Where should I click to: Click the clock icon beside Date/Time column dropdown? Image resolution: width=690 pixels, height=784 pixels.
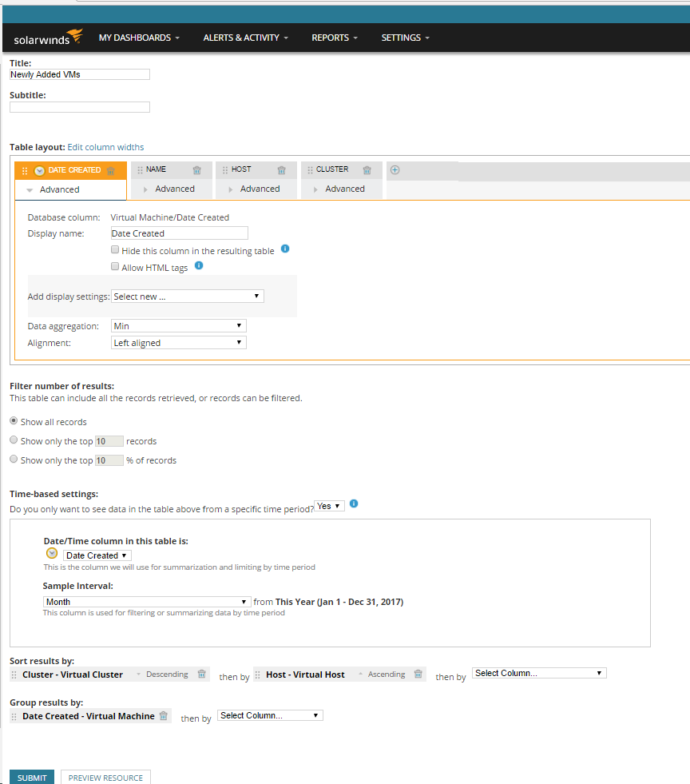pyautogui.click(x=52, y=554)
